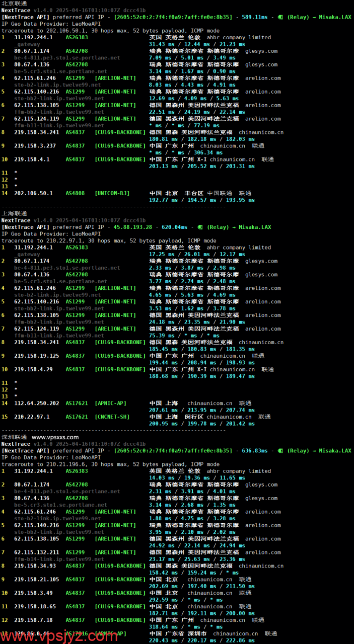Screen dimensions: 354x644
Task: Select the line 'traceroute to 210.22.97.1'
Action: [x=109, y=240]
